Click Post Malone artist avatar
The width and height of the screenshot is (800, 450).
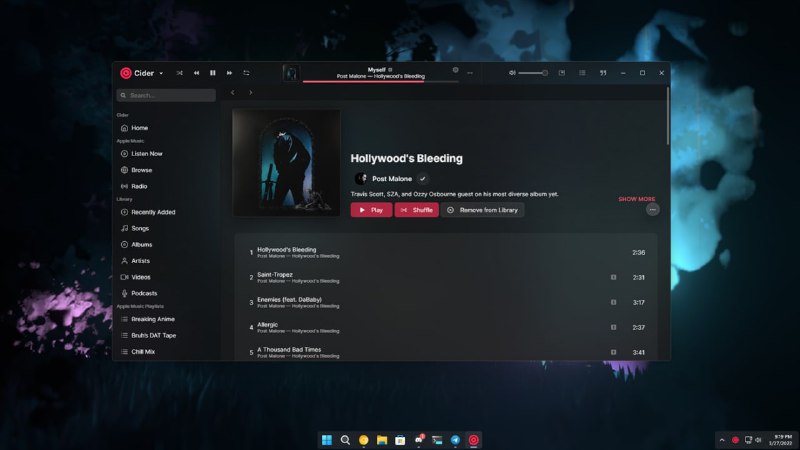point(361,179)
